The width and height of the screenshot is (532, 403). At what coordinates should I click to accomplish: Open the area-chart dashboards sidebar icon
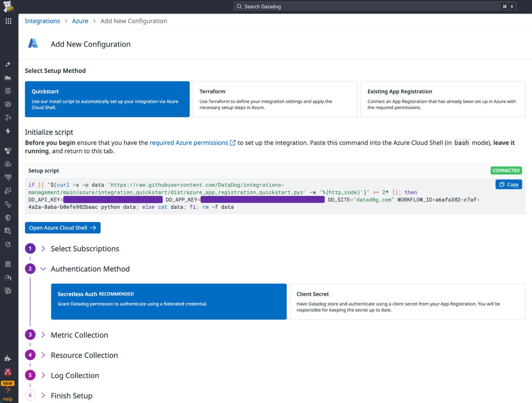point(8,77)
